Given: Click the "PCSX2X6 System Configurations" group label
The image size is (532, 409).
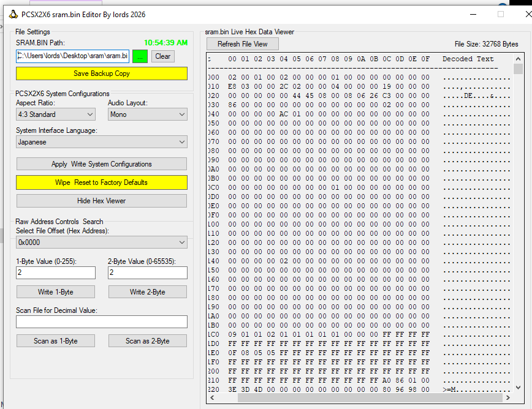Looking at the screenshot, I should [62, 94].
